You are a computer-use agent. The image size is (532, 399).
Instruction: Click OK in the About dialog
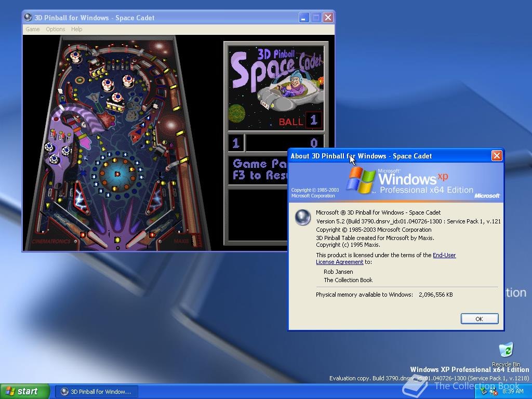point(479,318)
